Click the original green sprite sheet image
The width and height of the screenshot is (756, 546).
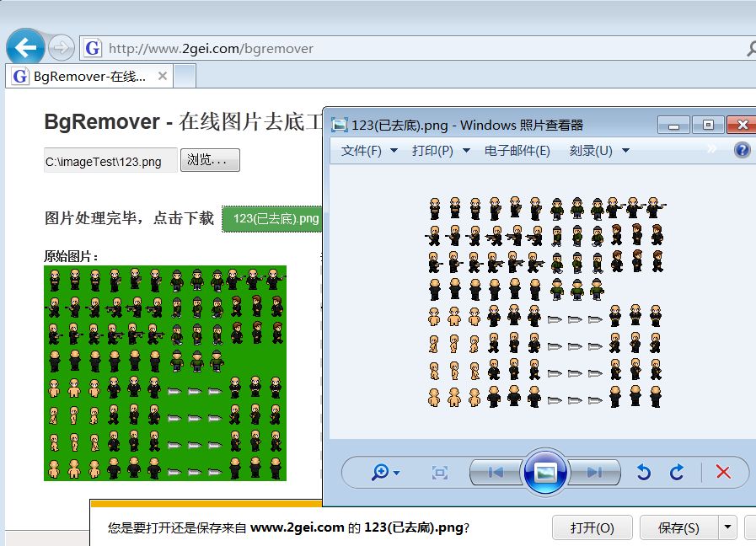point(165,373)
